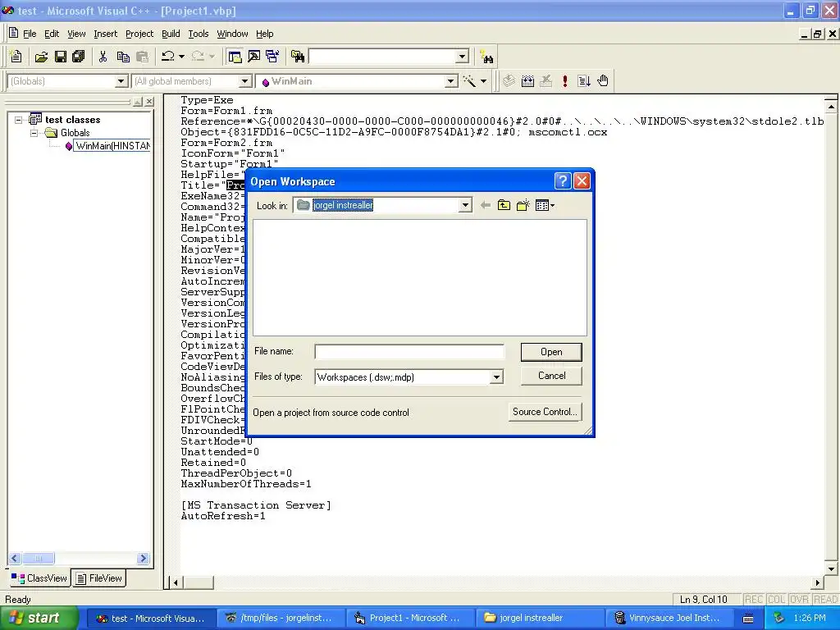Open the Build menu
This screenshot has width=840, height=630.
coord(171,34)
